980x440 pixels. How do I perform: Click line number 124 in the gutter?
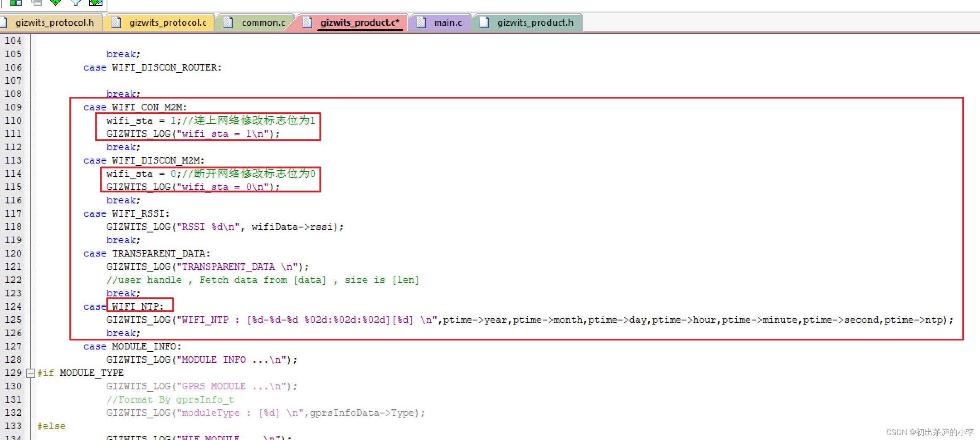coord(13,306)
